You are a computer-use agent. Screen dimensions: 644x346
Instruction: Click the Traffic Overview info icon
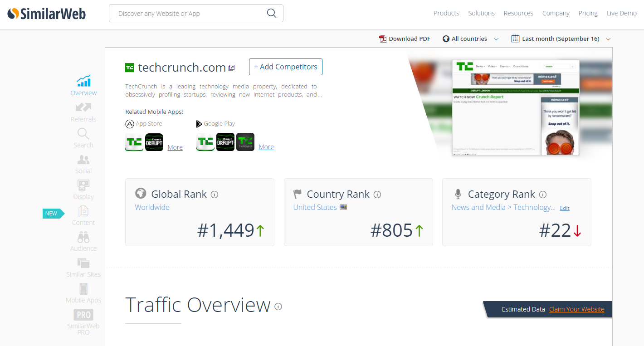278,307
